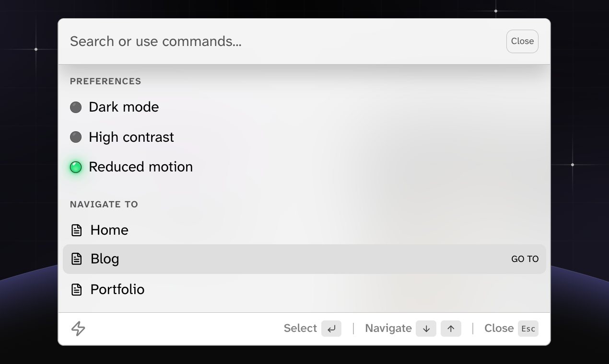
Task: Toggle on High contrast
Action: [130, 137]
